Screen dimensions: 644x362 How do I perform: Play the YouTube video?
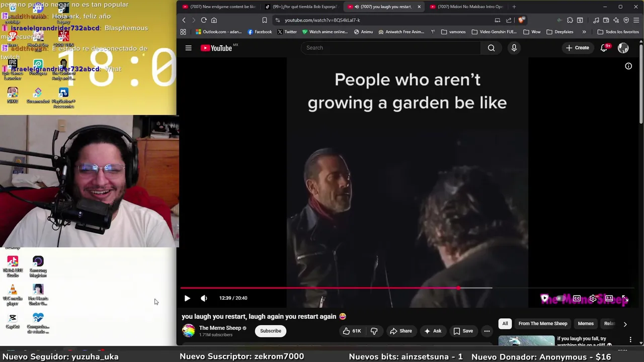187,298
